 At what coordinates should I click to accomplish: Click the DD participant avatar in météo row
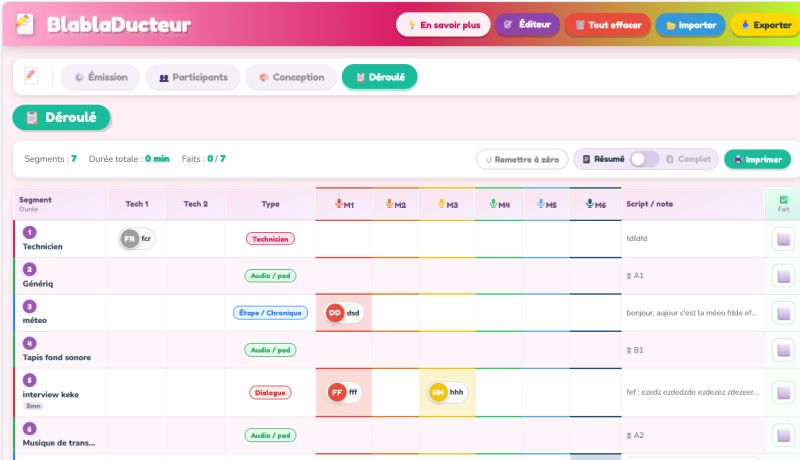tap(335, 313)
